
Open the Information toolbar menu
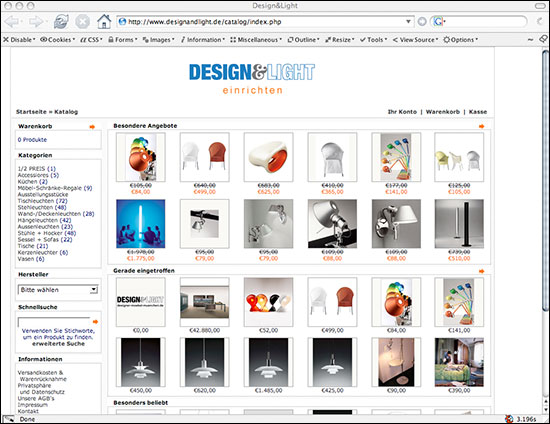click(x=203, y=40)
